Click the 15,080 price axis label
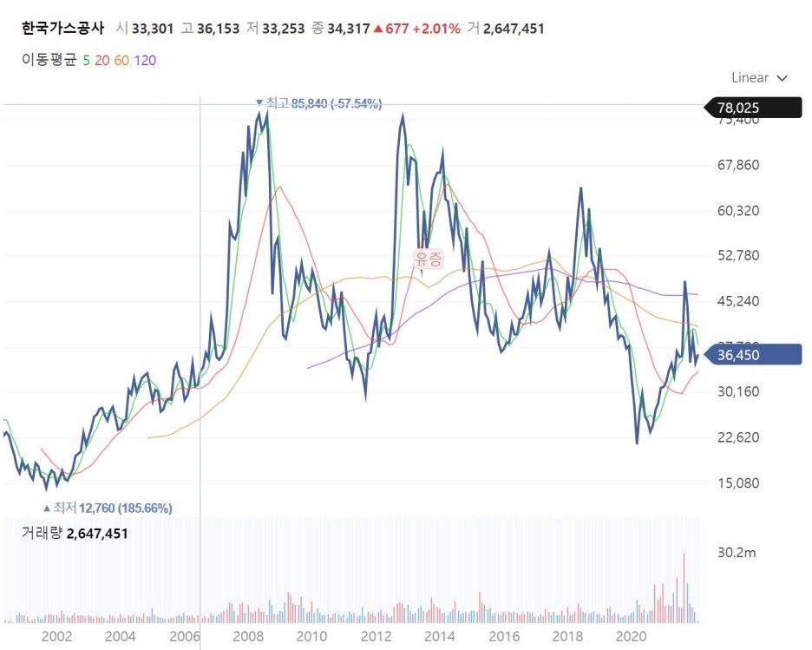812x650 pixels. coord(738,483)
